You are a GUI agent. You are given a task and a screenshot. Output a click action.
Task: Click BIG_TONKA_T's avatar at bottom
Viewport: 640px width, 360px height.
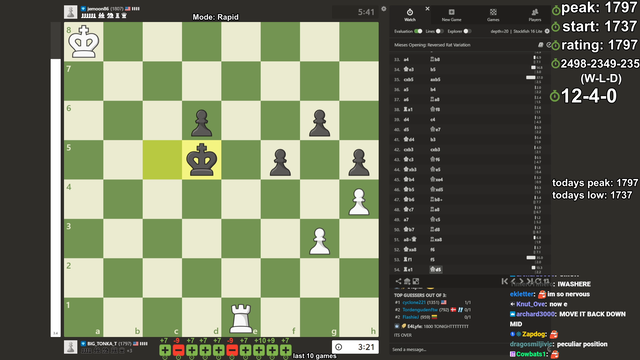coord(71,347)
